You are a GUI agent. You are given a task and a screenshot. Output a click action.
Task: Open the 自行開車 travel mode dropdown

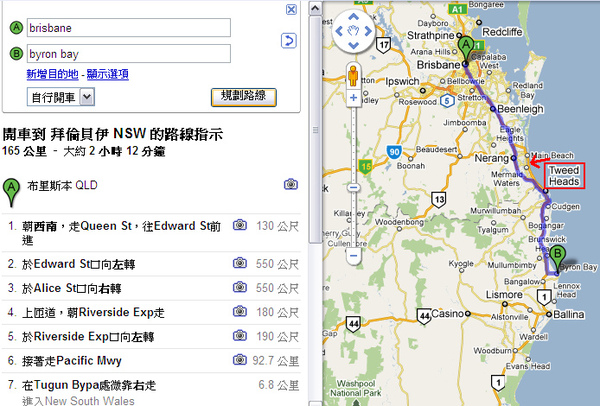pyautogui.click(x=61, y=97)
